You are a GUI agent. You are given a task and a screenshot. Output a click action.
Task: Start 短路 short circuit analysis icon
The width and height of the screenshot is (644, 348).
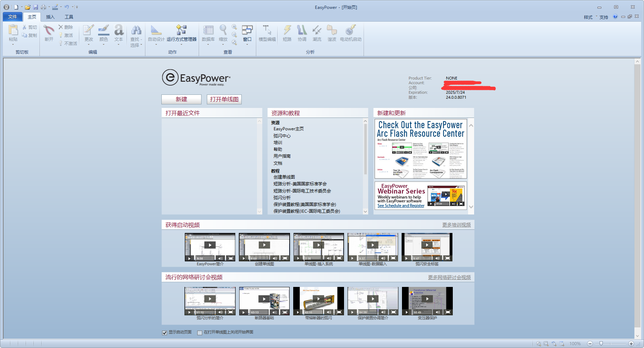287,30
